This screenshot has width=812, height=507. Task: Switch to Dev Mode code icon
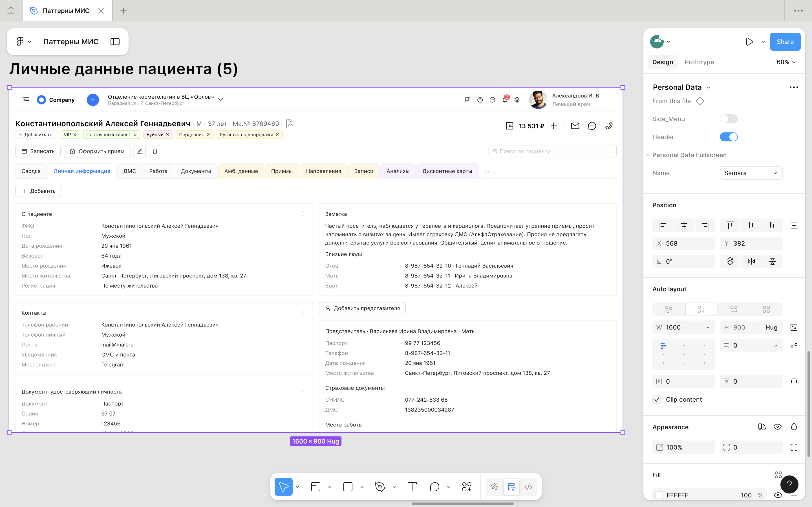click(528, 486)
